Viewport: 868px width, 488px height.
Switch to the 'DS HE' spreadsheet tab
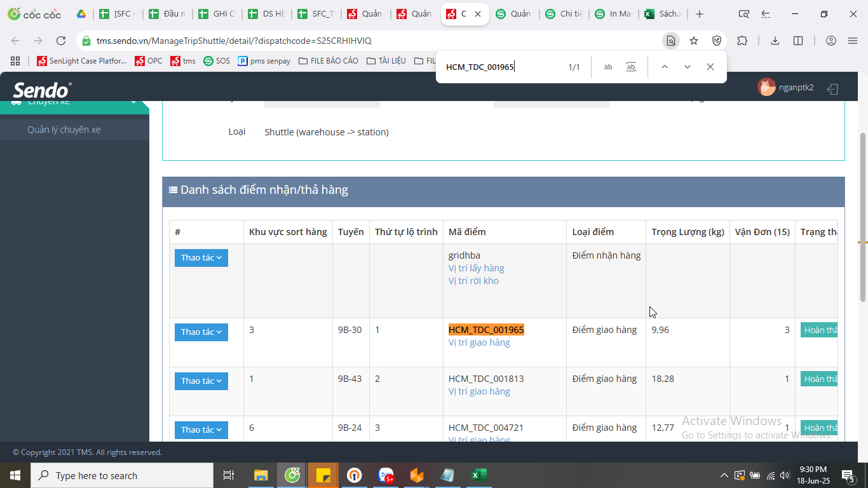(266, 14)
